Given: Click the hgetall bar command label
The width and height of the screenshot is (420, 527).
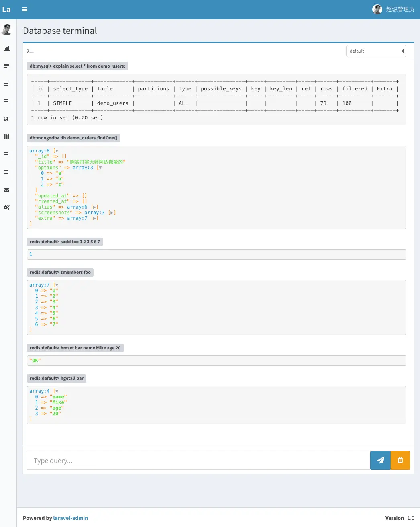Looking at the screenshot, I should pos(57,378).
